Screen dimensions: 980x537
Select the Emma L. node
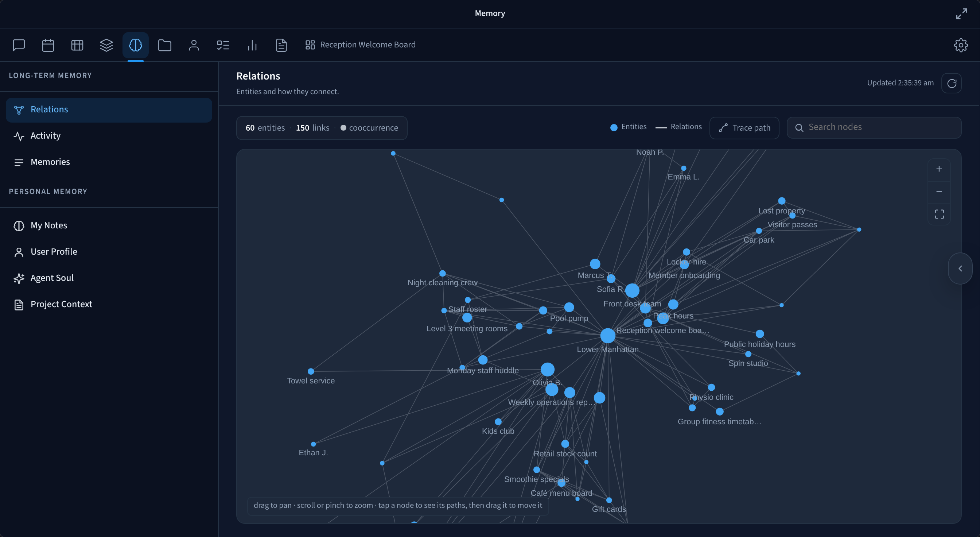tap(683, 168)
